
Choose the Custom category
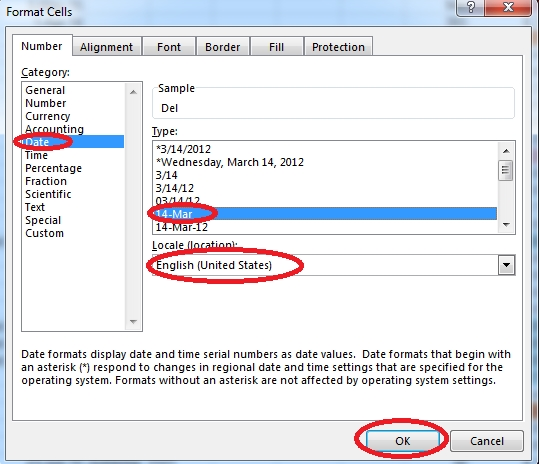pos(44,233)
